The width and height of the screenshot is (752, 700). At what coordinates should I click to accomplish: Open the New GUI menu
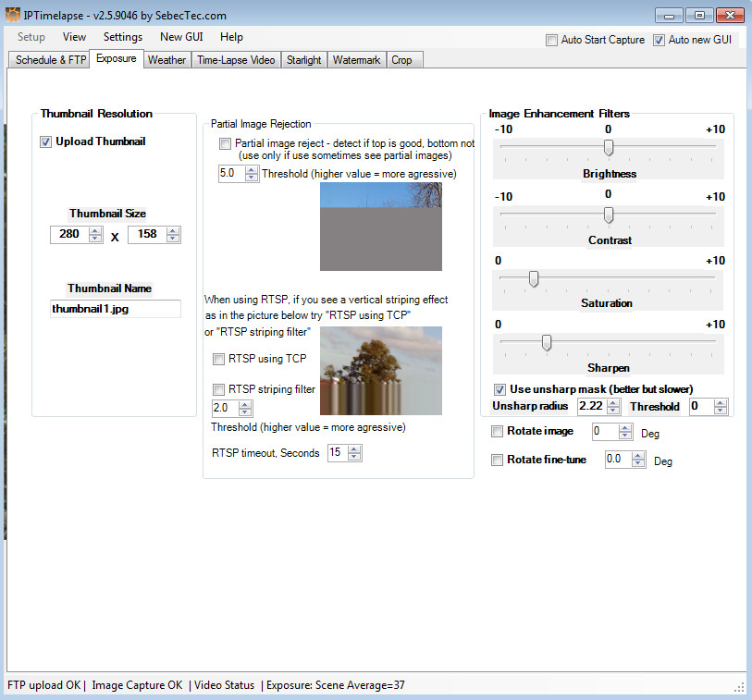[x=182, y=37]
